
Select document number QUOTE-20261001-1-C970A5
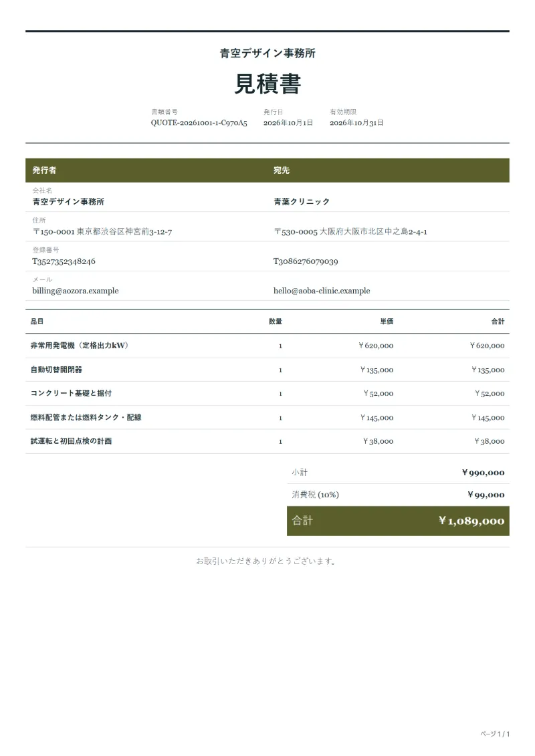tap(199, 123)
